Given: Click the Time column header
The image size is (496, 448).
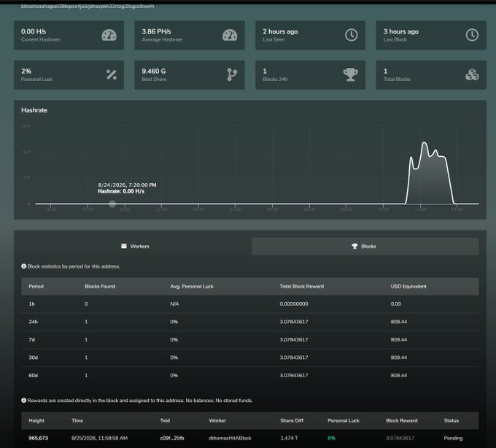Looking at the screenshot, I should coord(77,420).
